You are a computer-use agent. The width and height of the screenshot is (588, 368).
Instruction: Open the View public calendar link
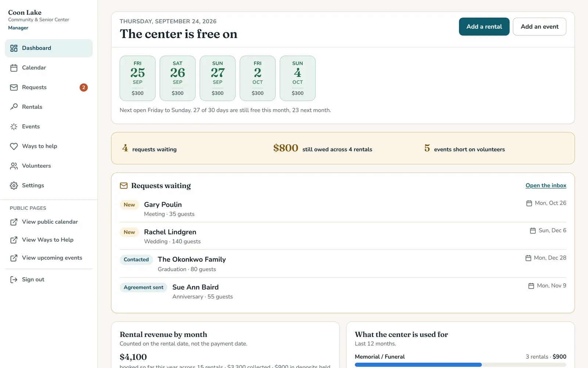click(49, 222)
